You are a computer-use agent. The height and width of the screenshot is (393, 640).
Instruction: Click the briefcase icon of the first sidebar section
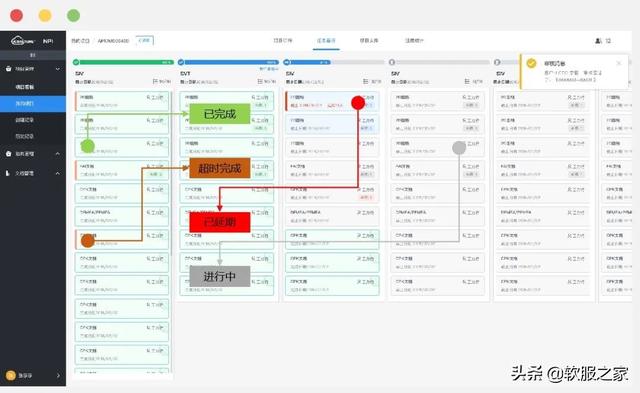coord(9,69)
